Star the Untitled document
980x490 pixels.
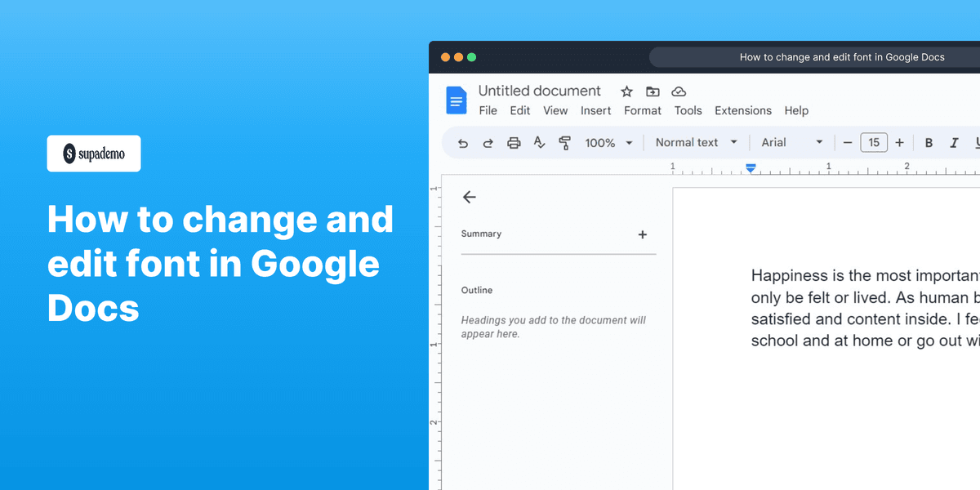tap(626, 91)
